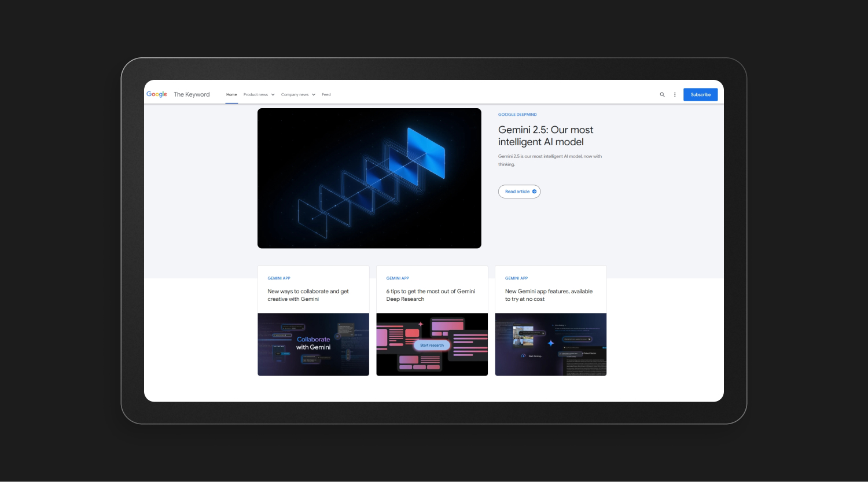Click the Start research card thumbnail

(x=432, y=344)
